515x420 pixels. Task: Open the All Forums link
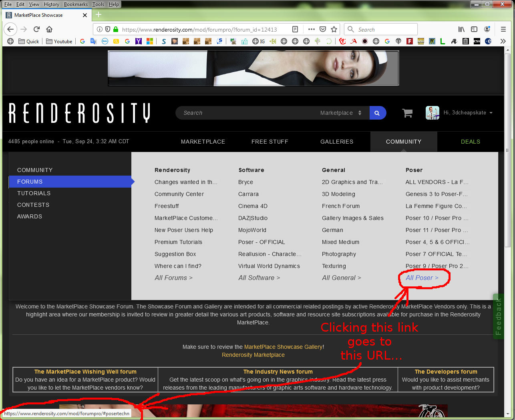(x=174, y=278)
